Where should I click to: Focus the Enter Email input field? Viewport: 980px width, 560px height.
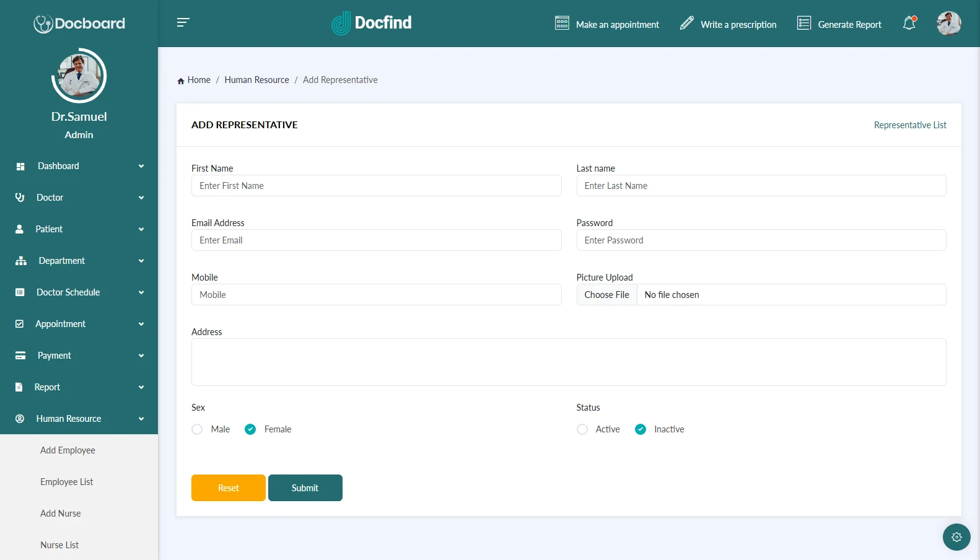[376, 240]
